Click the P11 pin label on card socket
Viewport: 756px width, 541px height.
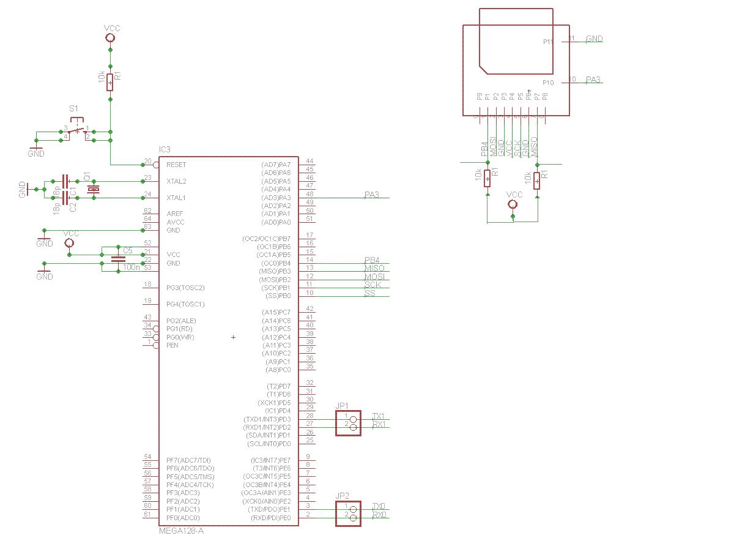(548, 42)
